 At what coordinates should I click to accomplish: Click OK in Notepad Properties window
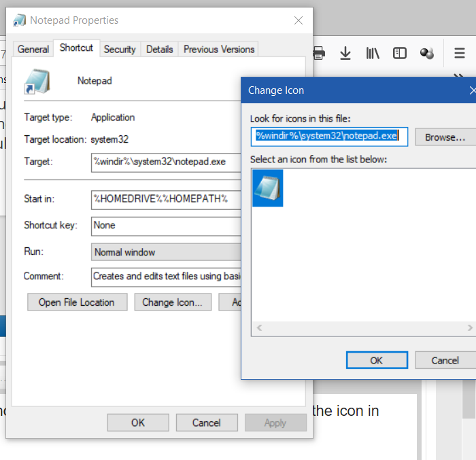tap(138, 423)
